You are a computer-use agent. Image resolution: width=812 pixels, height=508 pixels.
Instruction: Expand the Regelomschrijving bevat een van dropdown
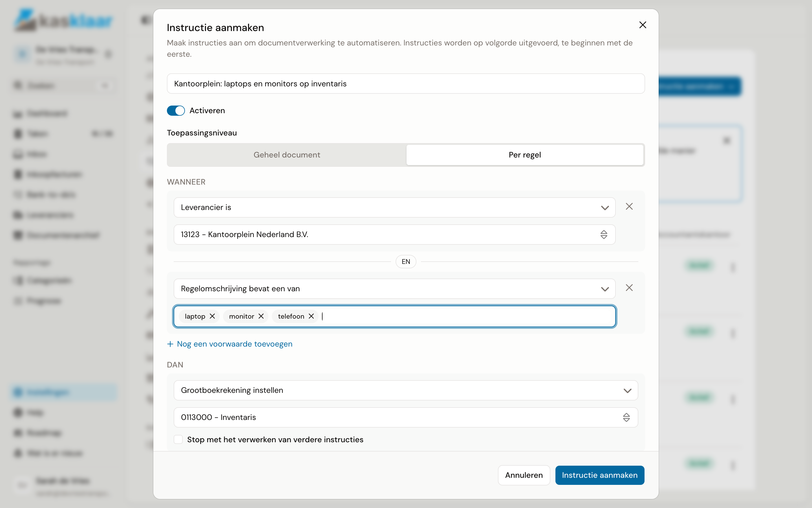(x=394, y=289)
